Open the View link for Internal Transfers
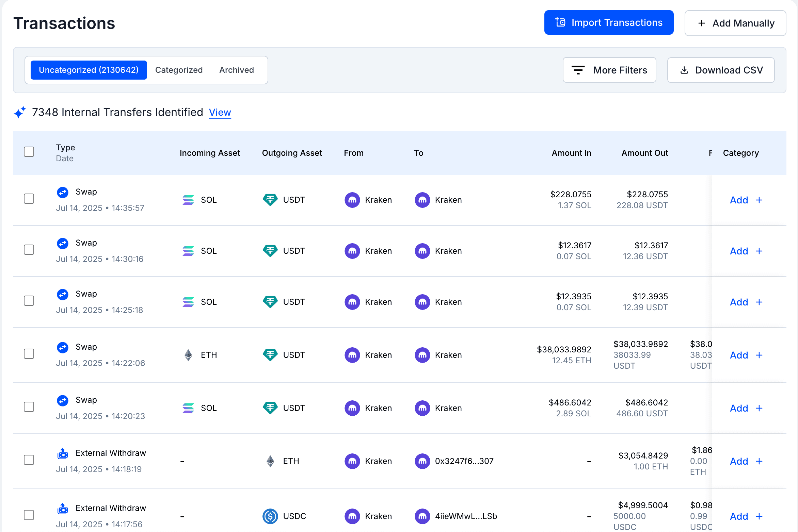This screenshot has height=532, width=798. [220, 112]
